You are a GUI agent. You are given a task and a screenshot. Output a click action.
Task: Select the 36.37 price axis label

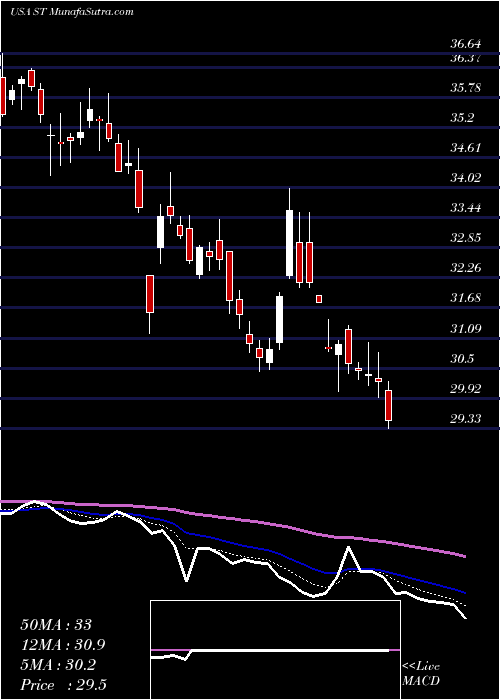[x=465, y=58]
